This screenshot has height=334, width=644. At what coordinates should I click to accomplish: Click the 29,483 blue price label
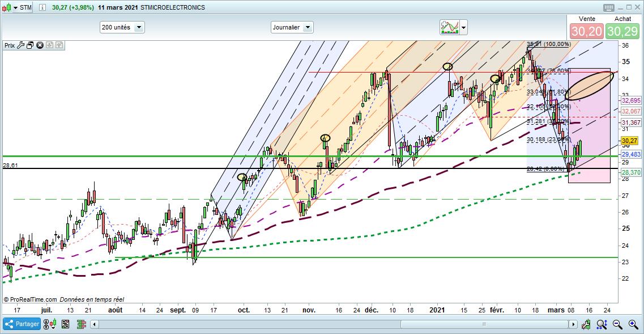coord(630,154)
